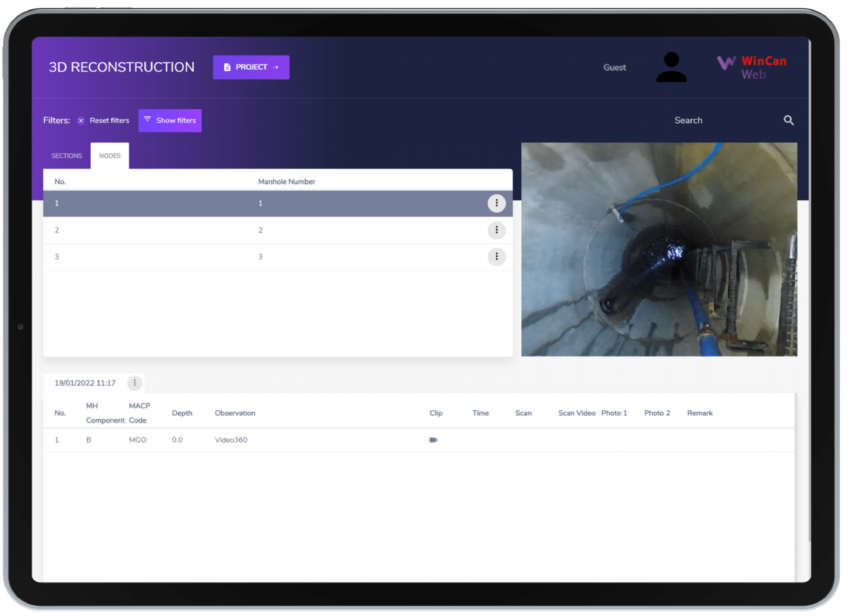The height and width of the screenshot is (616, 847).
Task: Open three-dot menu for manhole row 2
Action: pos(496,230)
